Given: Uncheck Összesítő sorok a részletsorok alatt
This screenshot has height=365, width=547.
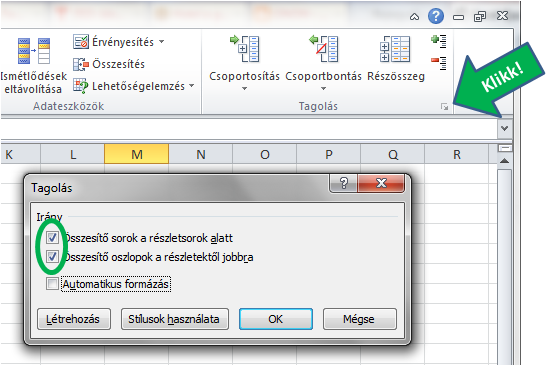Looking at the screenshot, I should pos(52,238).
